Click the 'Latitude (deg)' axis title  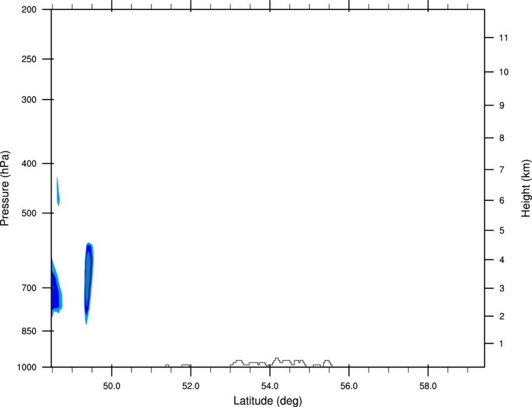[268, 401]
